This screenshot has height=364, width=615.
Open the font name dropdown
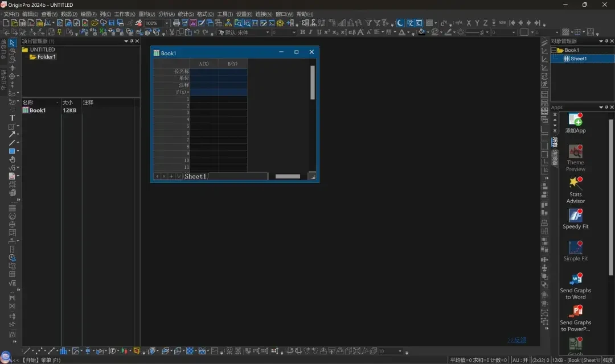coord(268,32)
